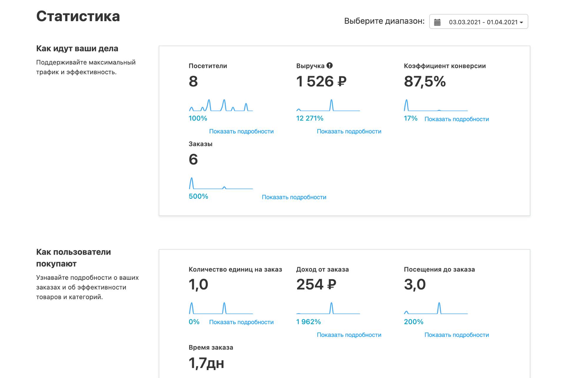Click the info icon next to Выручка
The width and height of the screenshot is (588, 378).
point(329,66)
